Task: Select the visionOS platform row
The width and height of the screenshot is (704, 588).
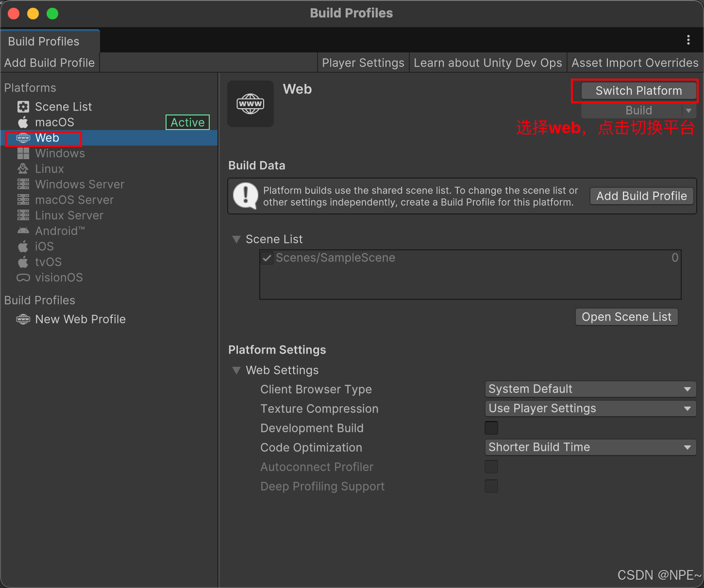Action: (x=109, y=278)
